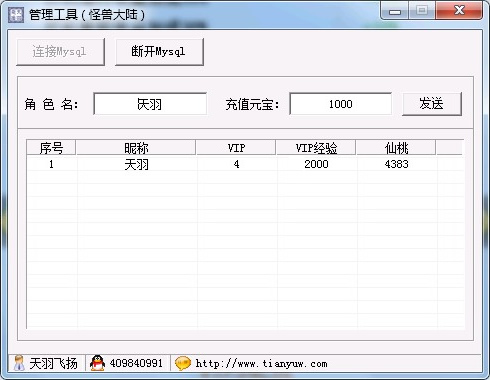Select the 天羽 nickname cell in table
Viewport: 490px width, 380px height.
tap(136, 164)
